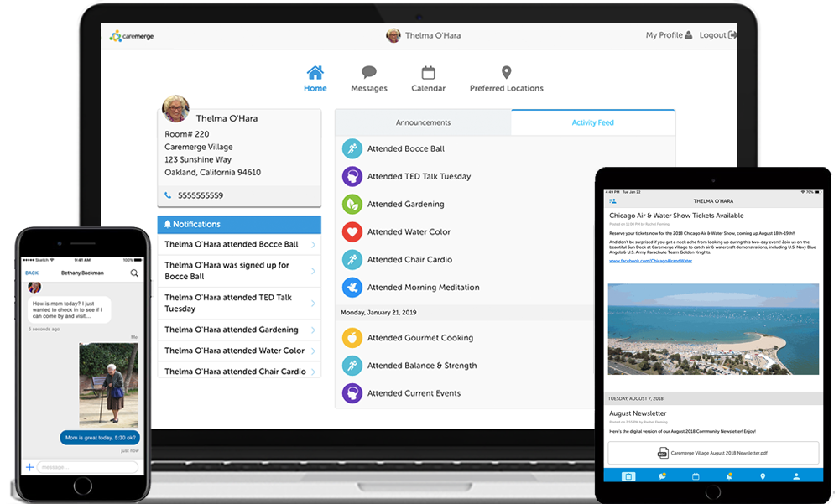Image resolution: width=839 pixels, height=504 pixels.
Task: Click the Preferred Locations pin icon
Action: pyautogui.click(x=506, y=74)
